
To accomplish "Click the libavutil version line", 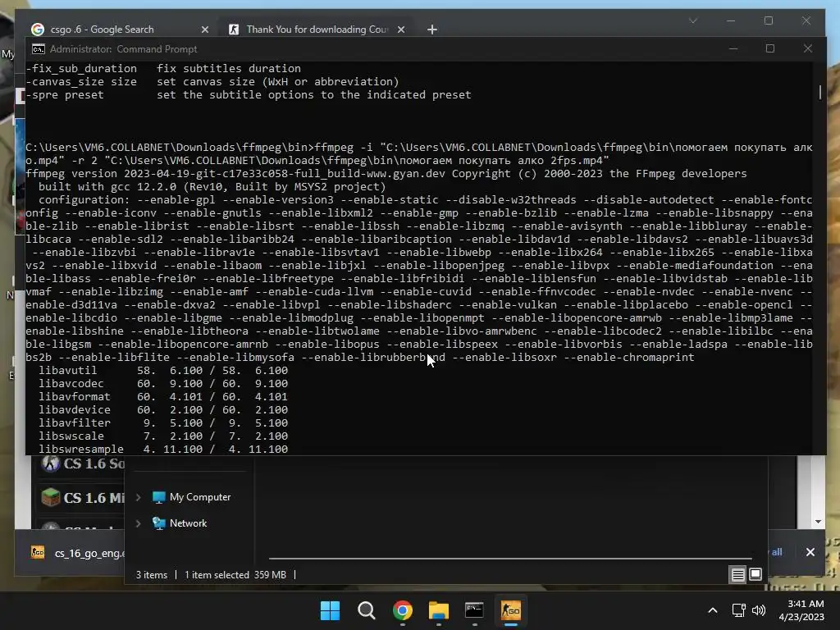I will coord(163,371).
